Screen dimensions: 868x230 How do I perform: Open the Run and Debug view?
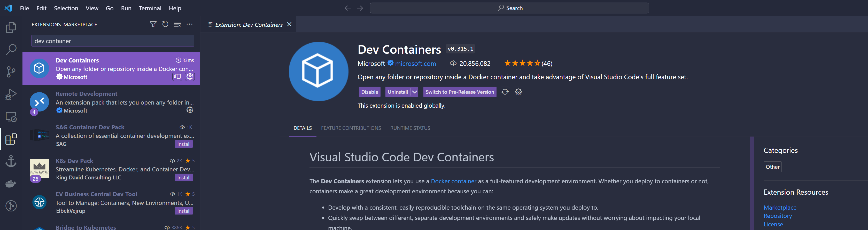click(11, 94)
